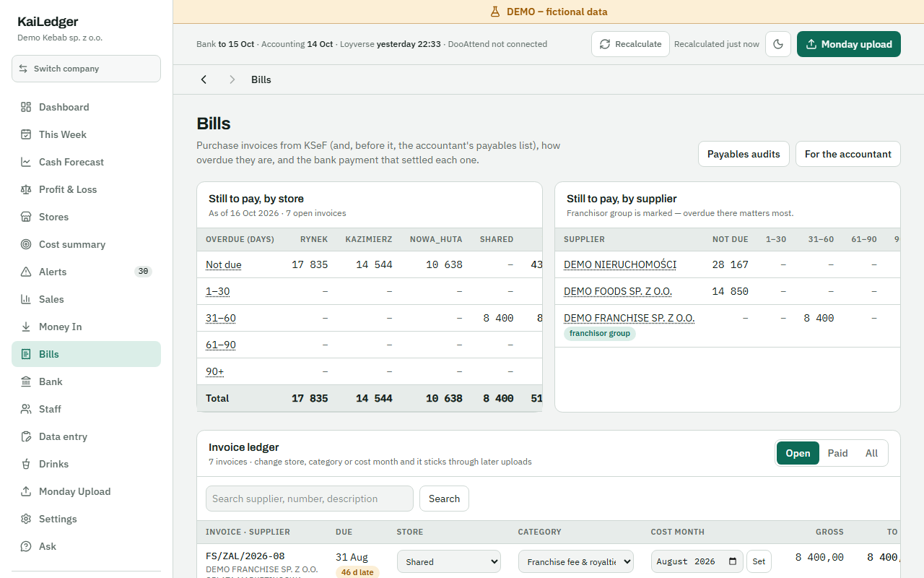This screenshot has height=578, width=924.
Task: Click Set next to the cost month
Action: tap(759, 561)
